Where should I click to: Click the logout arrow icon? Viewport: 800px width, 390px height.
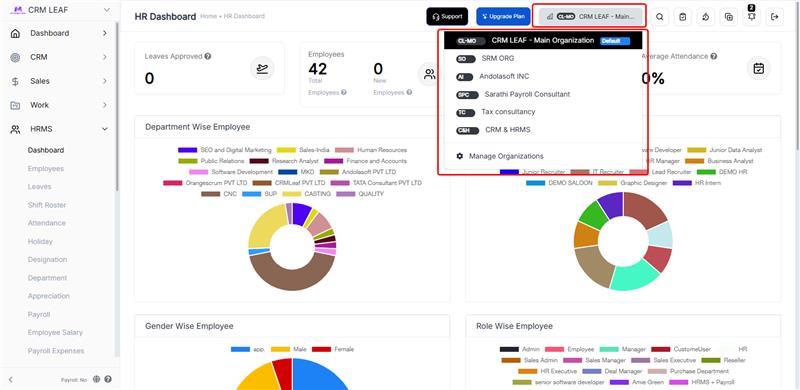click(x=774, y=17)
